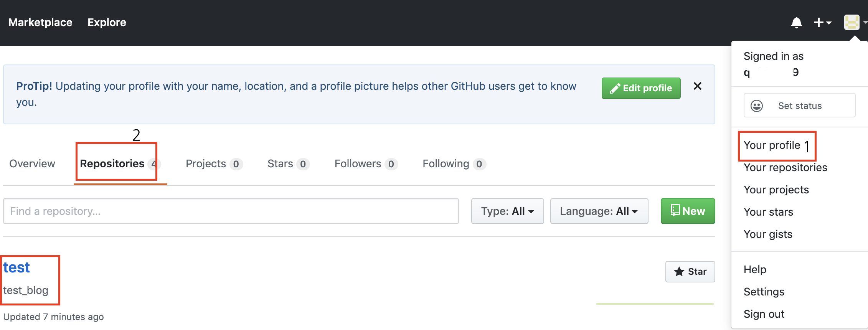
Task: Go to Marketplace in top navigation
Action: pos(40,22)
